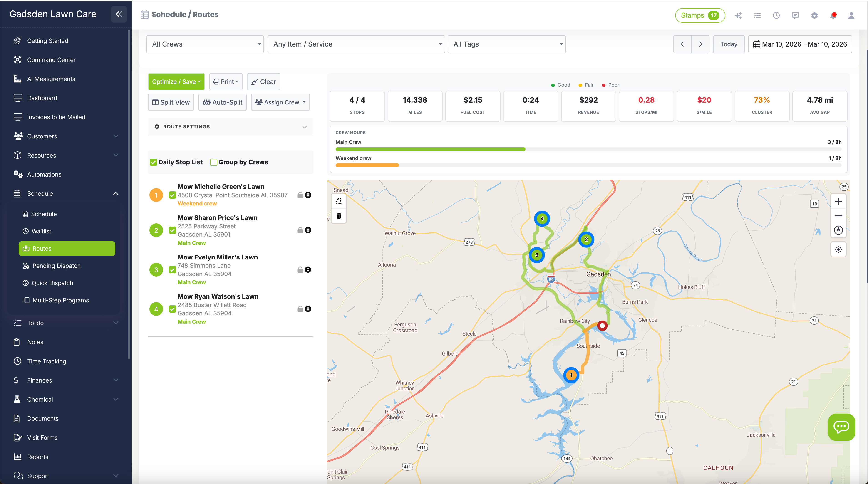Zoom in on the map with the plus control

[x=839, y=201]
